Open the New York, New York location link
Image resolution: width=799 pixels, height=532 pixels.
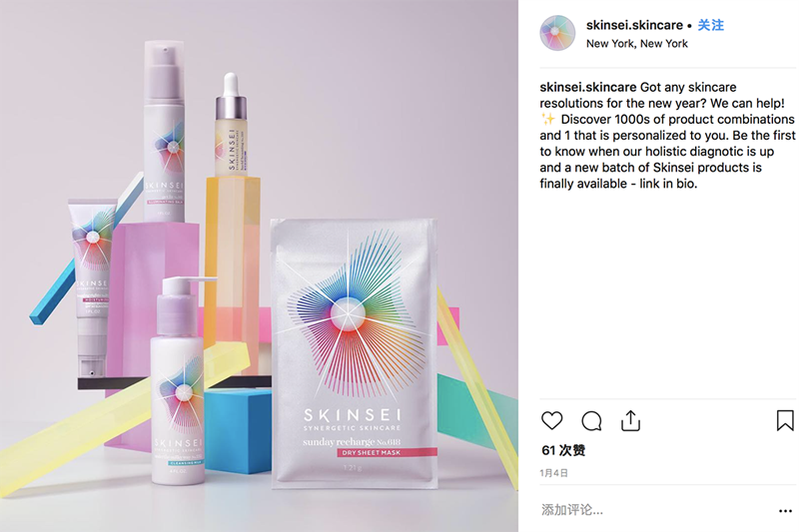pyautogui.click(x=637, y=44)
